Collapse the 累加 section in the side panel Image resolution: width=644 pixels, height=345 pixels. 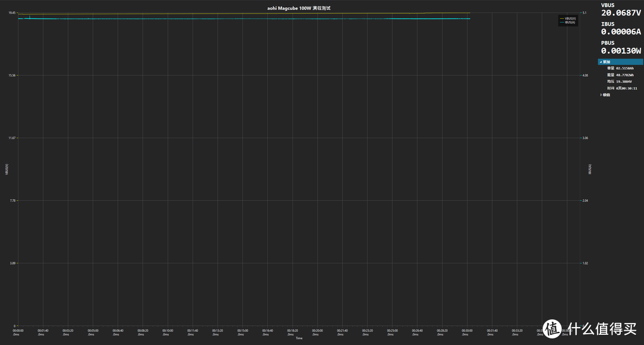coord(600,61)
